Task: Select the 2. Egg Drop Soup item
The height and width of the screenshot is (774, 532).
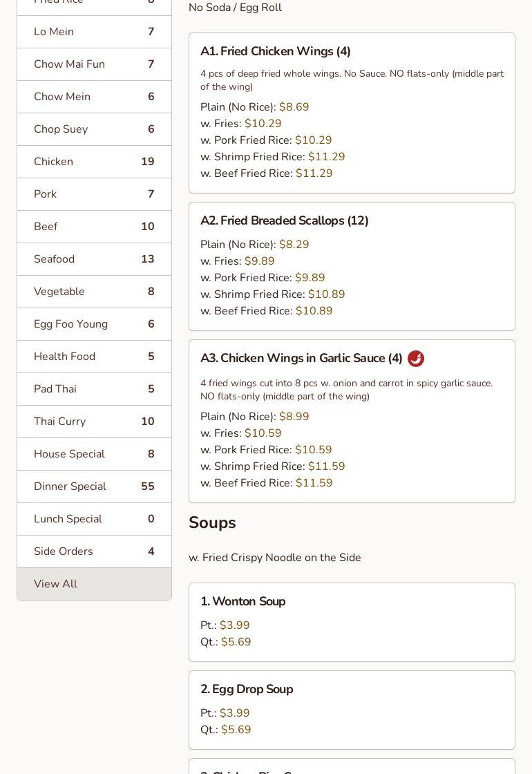Action: (x=247, y=690)
